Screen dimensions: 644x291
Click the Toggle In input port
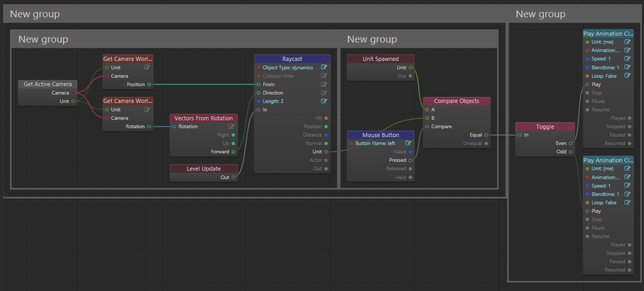click(520, 135)
